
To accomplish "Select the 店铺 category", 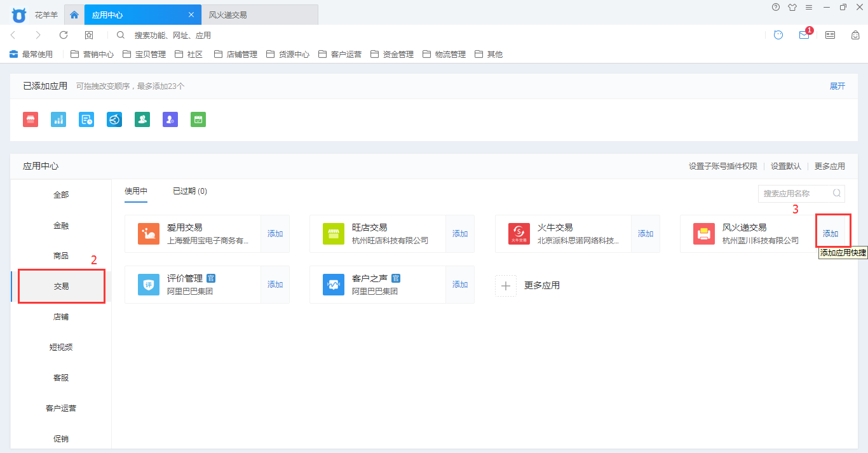I will pos(61,317).
